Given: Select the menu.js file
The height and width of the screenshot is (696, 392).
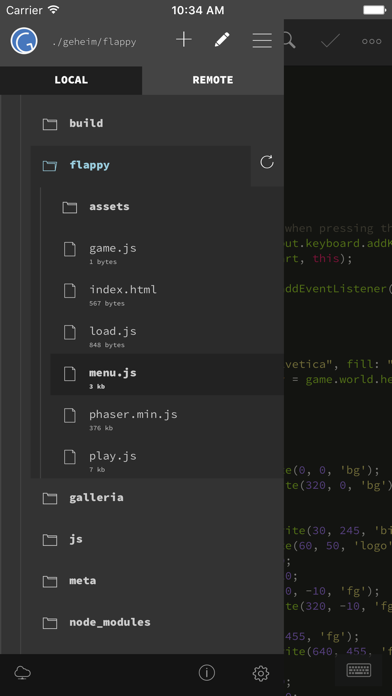Looking at the screenshot, I should pyautogui.click(x=167, y=374).
